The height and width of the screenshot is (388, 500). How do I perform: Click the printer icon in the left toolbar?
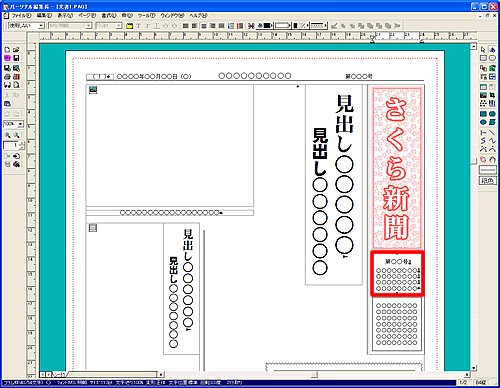tap(7, 77)
